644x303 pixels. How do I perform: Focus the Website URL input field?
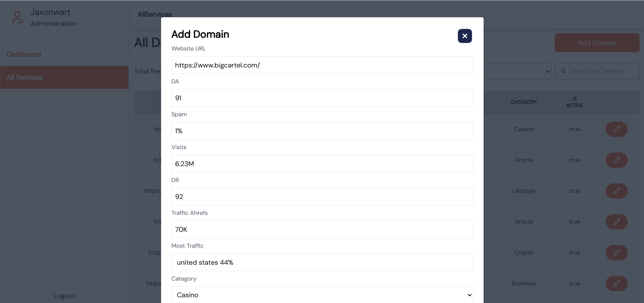click(322, 65)
